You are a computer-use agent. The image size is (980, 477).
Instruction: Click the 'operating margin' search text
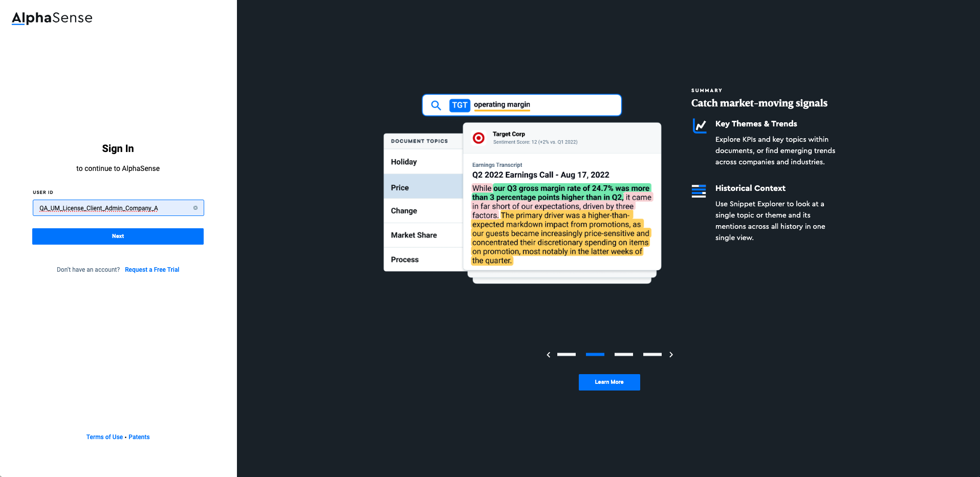[502, 104]
